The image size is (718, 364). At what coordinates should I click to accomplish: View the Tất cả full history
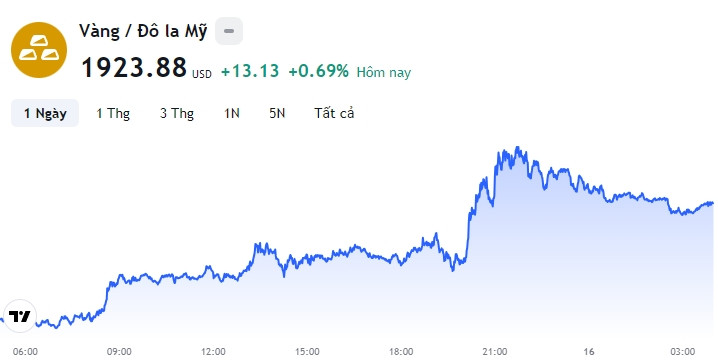click(334, 113)
